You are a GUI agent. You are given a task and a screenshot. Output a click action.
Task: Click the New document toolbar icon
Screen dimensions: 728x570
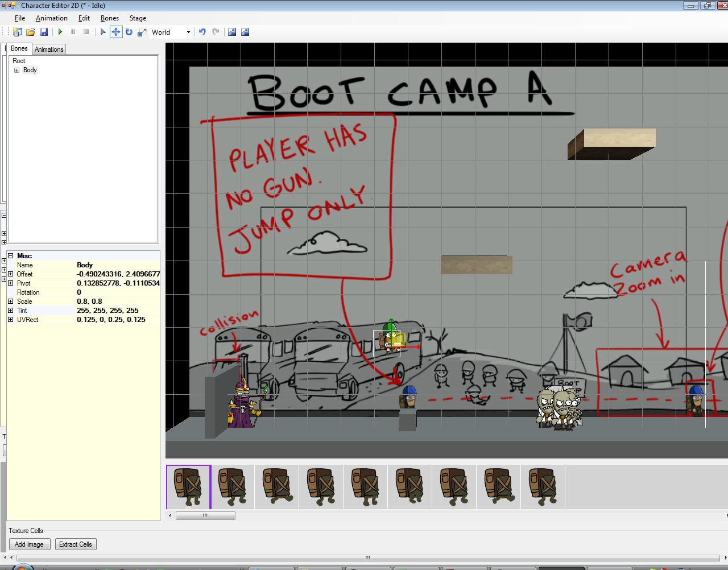coord(18,32)
